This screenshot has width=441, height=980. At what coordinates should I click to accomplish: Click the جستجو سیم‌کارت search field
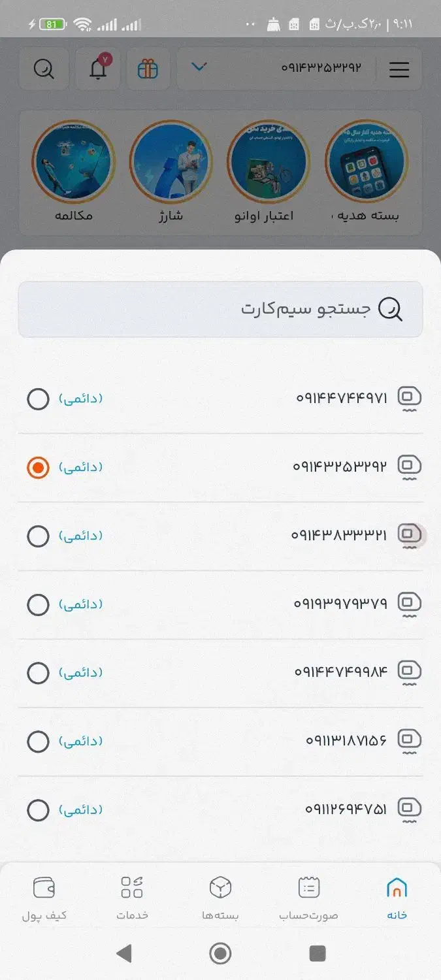click(220, 309)
